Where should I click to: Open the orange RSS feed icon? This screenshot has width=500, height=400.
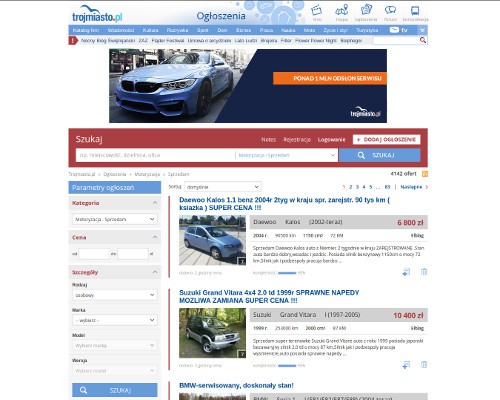[425, 174]
